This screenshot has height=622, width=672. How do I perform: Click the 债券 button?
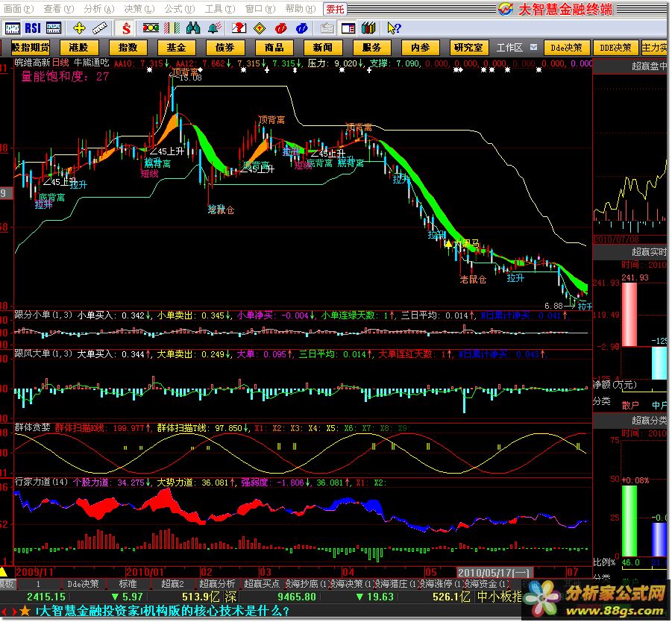[224, 48]
